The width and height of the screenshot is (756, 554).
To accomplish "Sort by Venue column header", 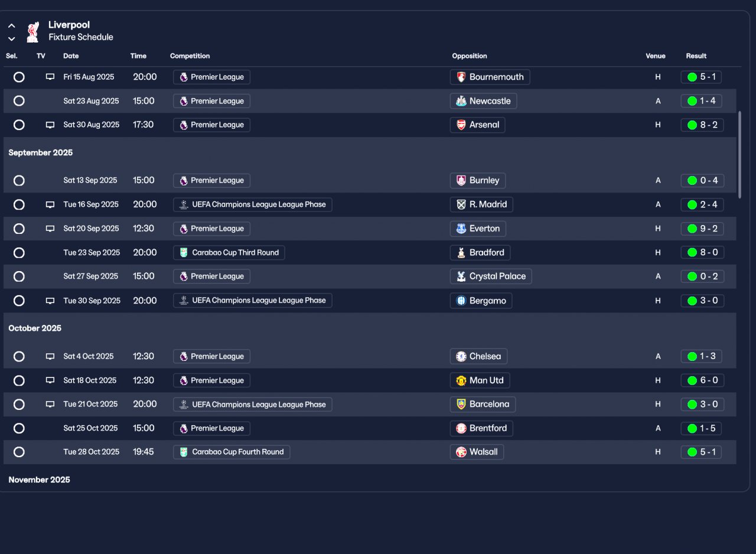I will (656, 56).
